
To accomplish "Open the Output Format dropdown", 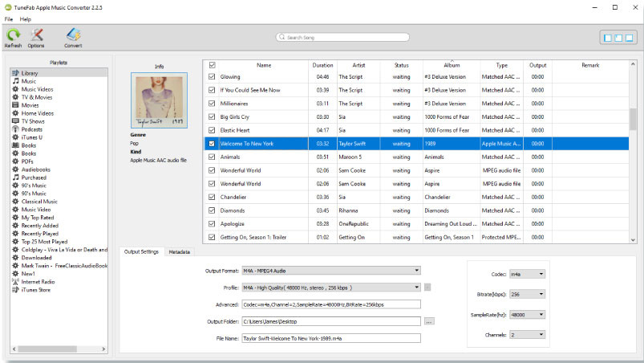I will click(x=331, y=271).
